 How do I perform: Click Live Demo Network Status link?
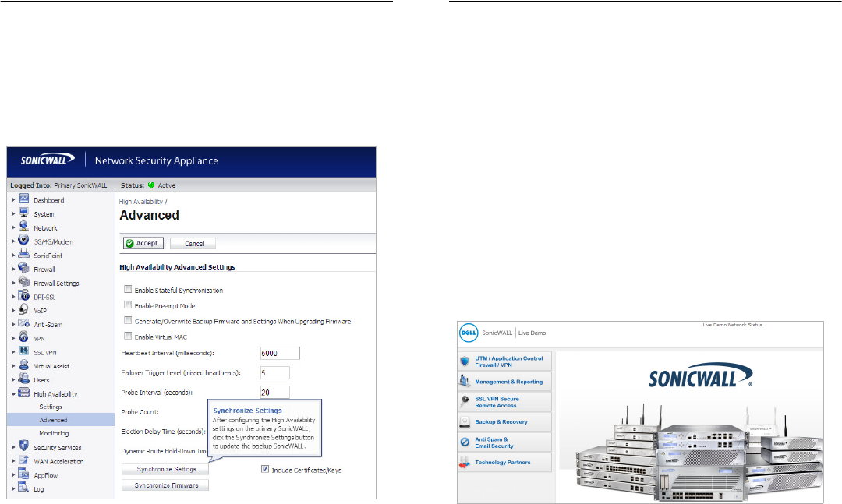[x=732, y=325]
